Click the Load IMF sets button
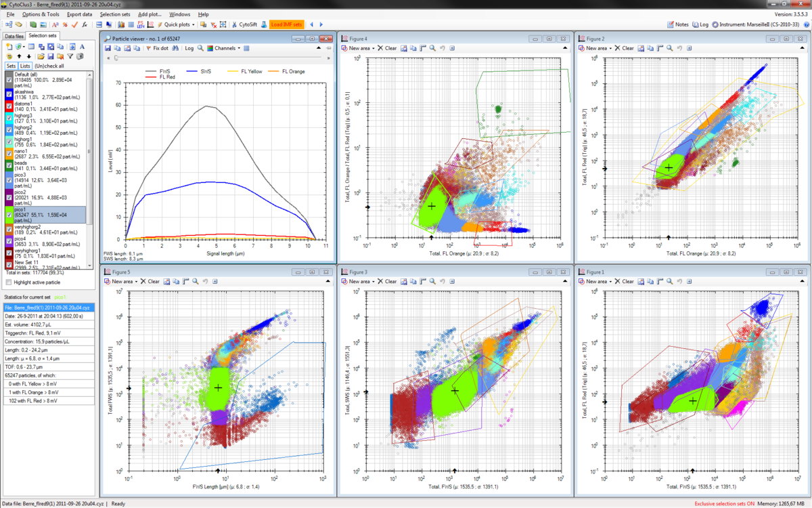 click(287, 24)
